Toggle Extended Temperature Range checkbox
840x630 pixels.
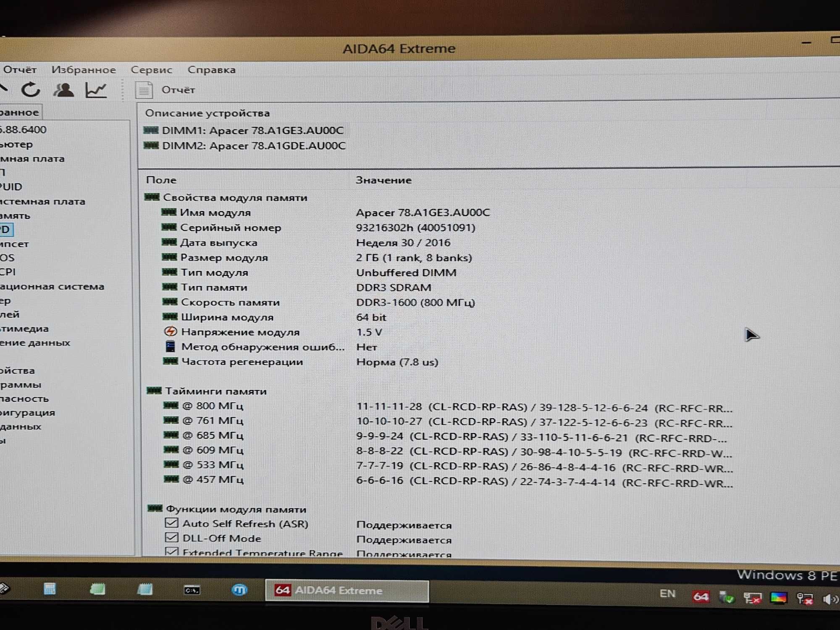tap(171, 551)
